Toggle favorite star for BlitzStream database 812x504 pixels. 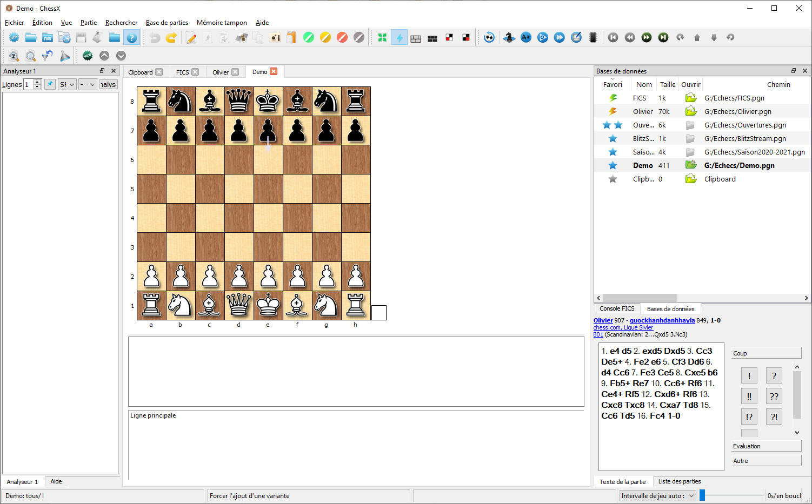click(x=613, y=138)
